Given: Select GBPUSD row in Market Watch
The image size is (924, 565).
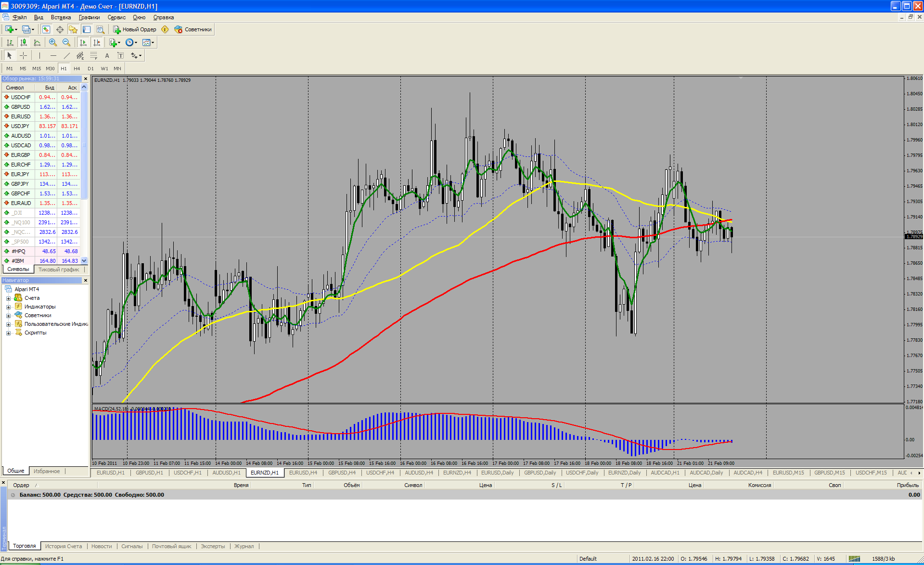Looking at the screenshot, I should [21, 107].
